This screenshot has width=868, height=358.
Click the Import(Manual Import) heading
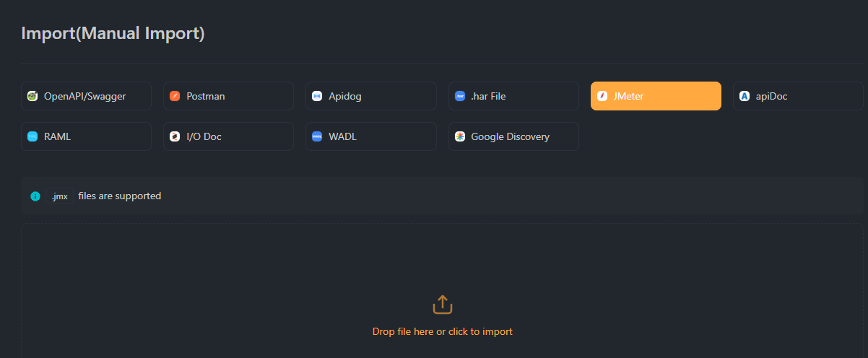coord(113,33)
